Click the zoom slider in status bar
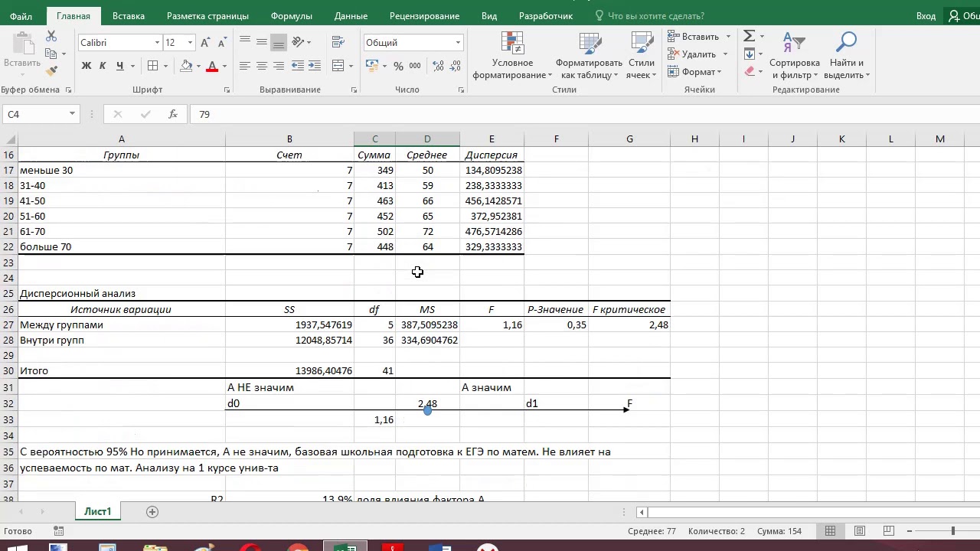The height and width of the screenshot is (551, 980). (x=953, y=531)
